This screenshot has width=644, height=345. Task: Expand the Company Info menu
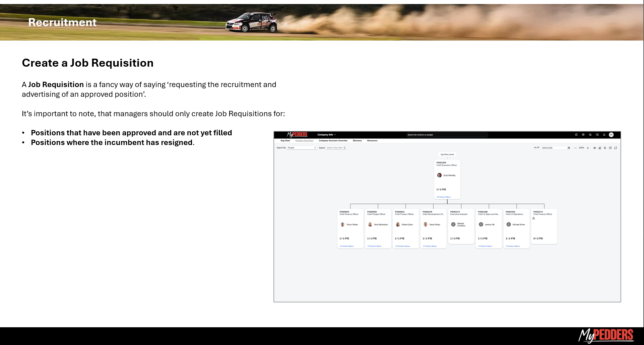[326, 135]
